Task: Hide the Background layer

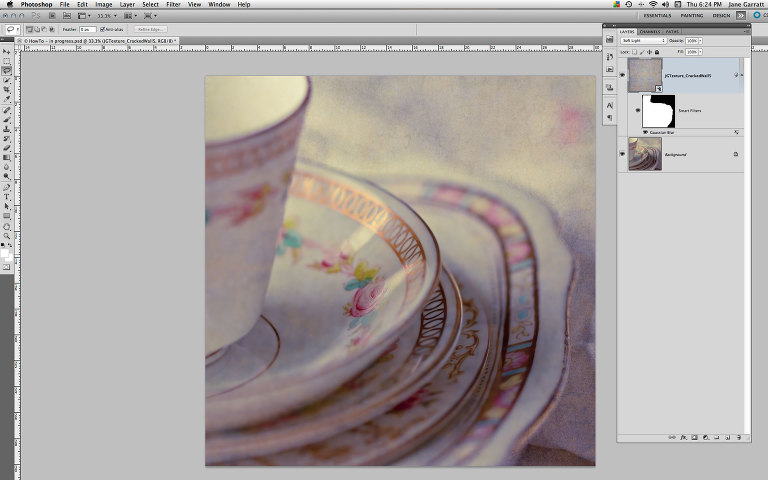Action: tap(622, 154)
